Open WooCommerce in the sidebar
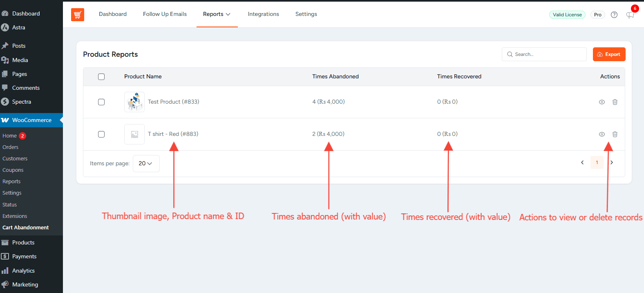Screen dimensions: 644x293 click(x=31, y=120)
